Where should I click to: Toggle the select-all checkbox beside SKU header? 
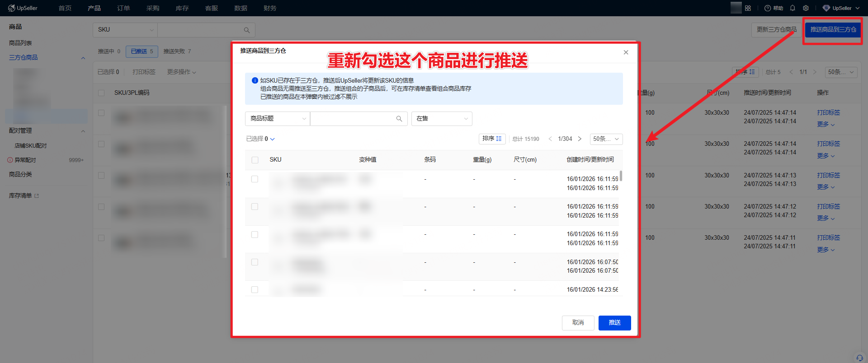[255, 160]
